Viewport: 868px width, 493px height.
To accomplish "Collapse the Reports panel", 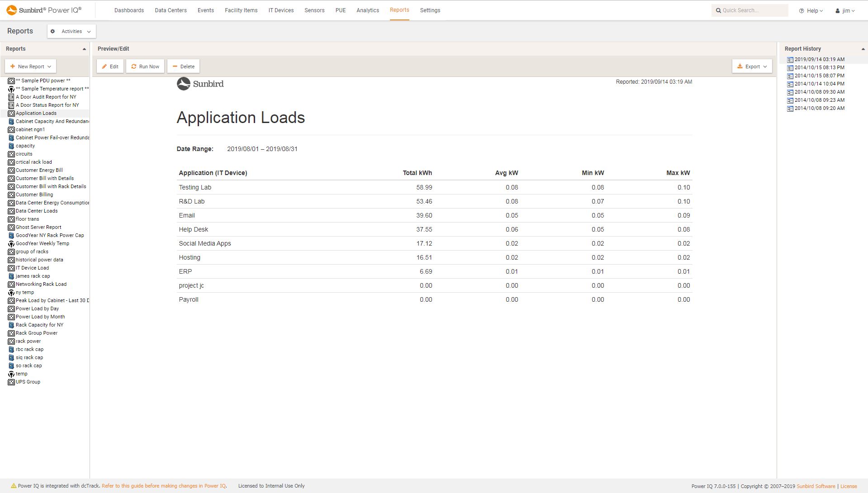I will [84, 48].
